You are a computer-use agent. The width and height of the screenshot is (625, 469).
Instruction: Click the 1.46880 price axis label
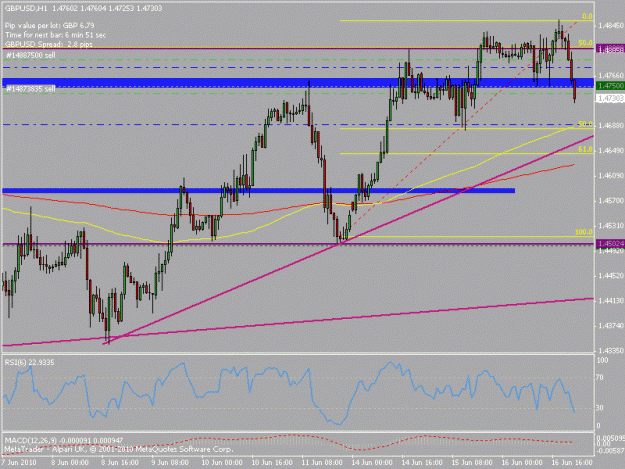[x=610, y=125]
